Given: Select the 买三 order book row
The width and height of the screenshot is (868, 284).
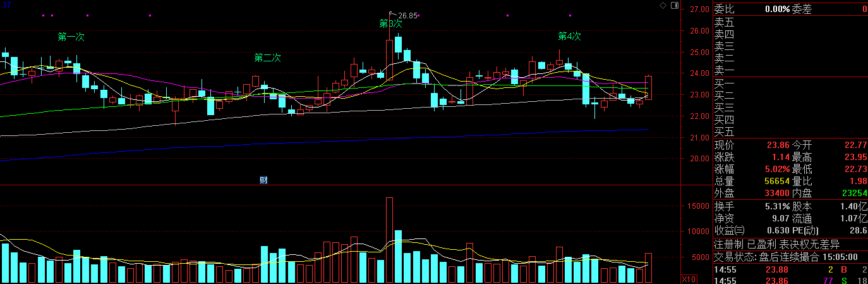Looking at the screenshot, I should (790, 108).
